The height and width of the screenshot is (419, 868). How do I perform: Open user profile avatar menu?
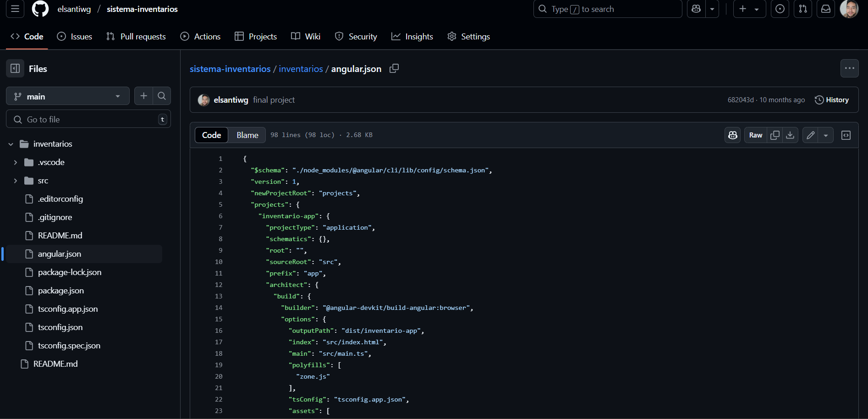(849, 9)
